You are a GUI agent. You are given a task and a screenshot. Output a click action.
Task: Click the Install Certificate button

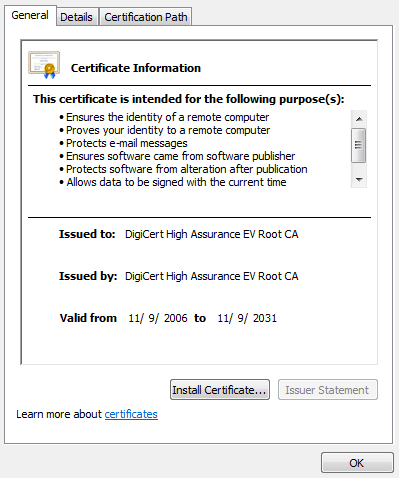click(x=220, y=389)
